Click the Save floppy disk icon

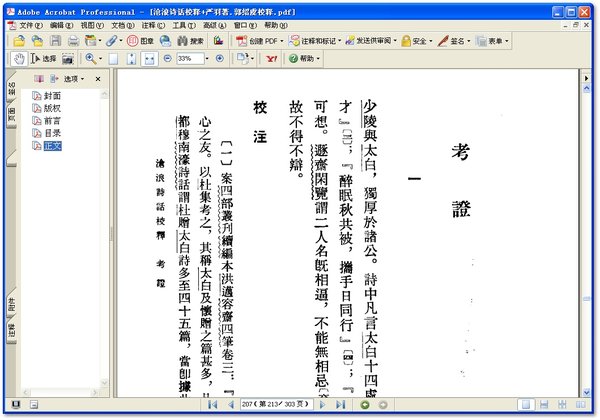click(55, 41)
